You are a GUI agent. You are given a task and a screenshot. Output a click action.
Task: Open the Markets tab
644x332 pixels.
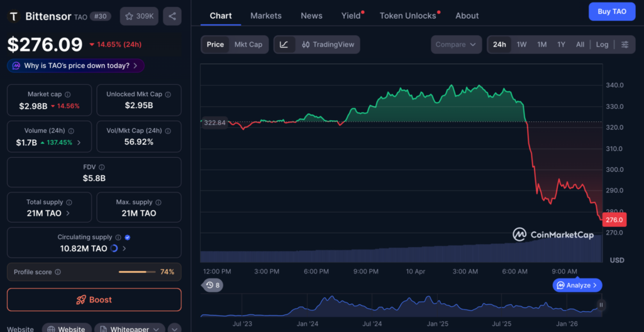click(x=266, y=16)
